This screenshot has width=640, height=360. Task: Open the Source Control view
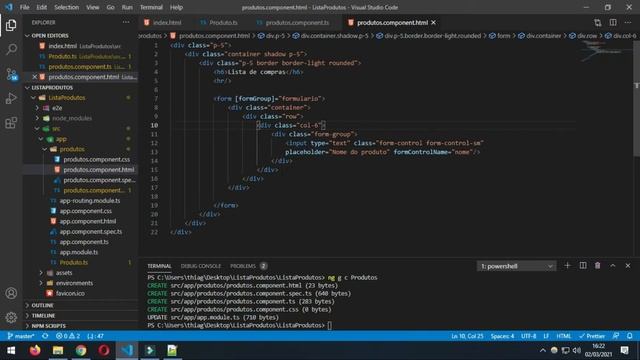tap(11, 74)
